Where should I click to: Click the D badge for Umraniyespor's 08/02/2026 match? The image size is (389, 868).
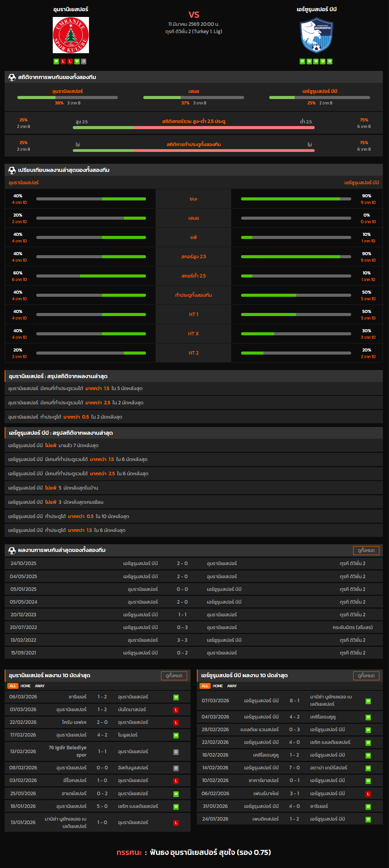(x=176, y=768)
